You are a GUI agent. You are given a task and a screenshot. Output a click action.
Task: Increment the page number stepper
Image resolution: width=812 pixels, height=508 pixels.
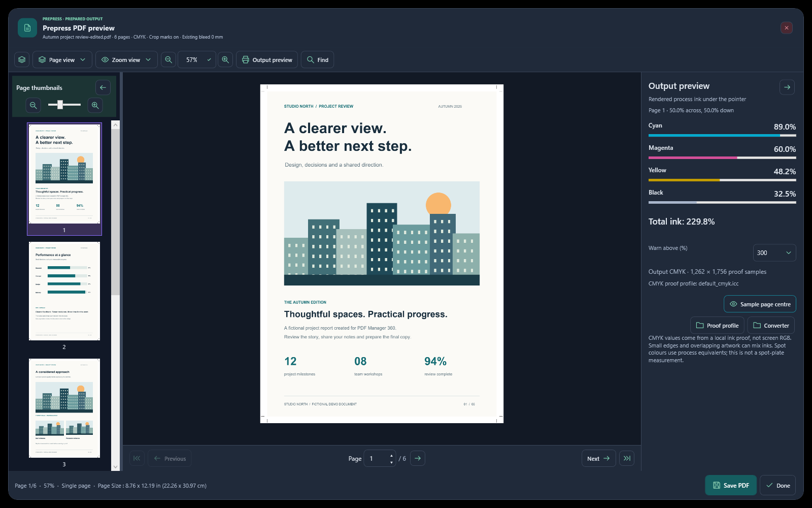[x=391, y=455]
